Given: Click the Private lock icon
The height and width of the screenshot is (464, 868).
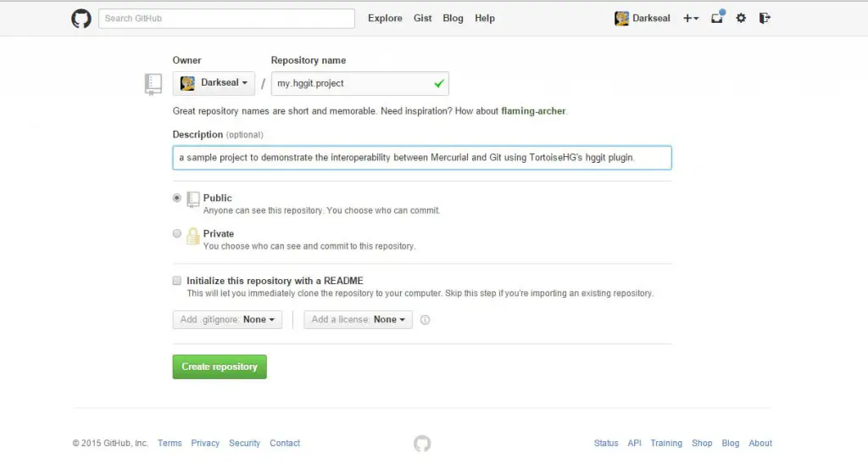Looking at the screenshot, I should click(x=192, y=236).
